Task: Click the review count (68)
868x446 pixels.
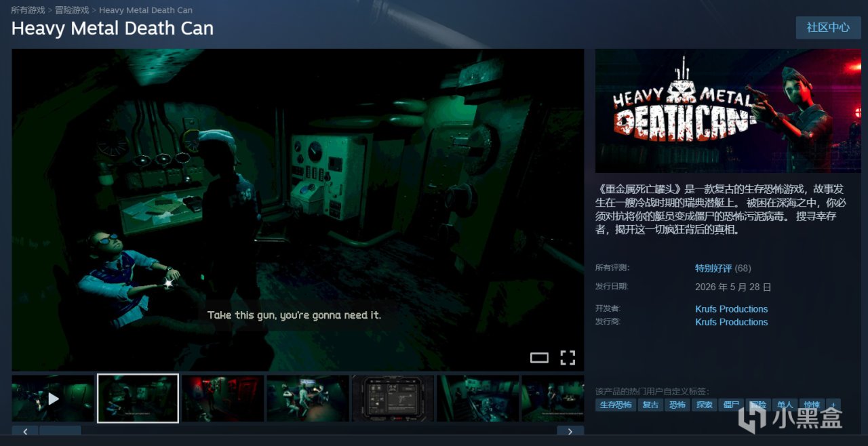Action: click(743, 268)
